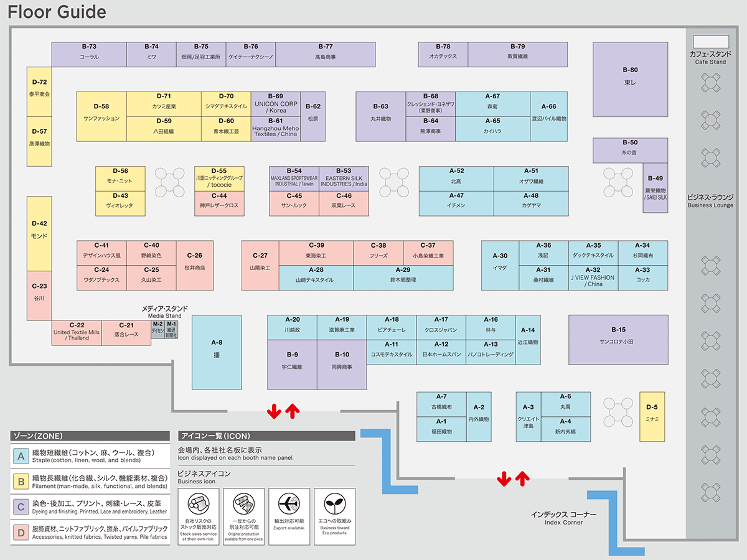This screenshot has height=560, width=747.
Task: Select booth D-57 高澤織物
Action: [39, 141]
